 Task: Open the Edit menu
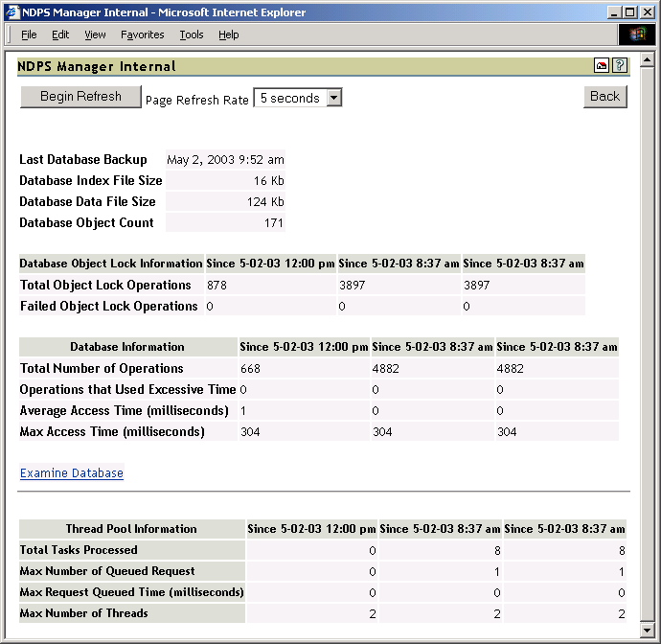coord(60,34)
